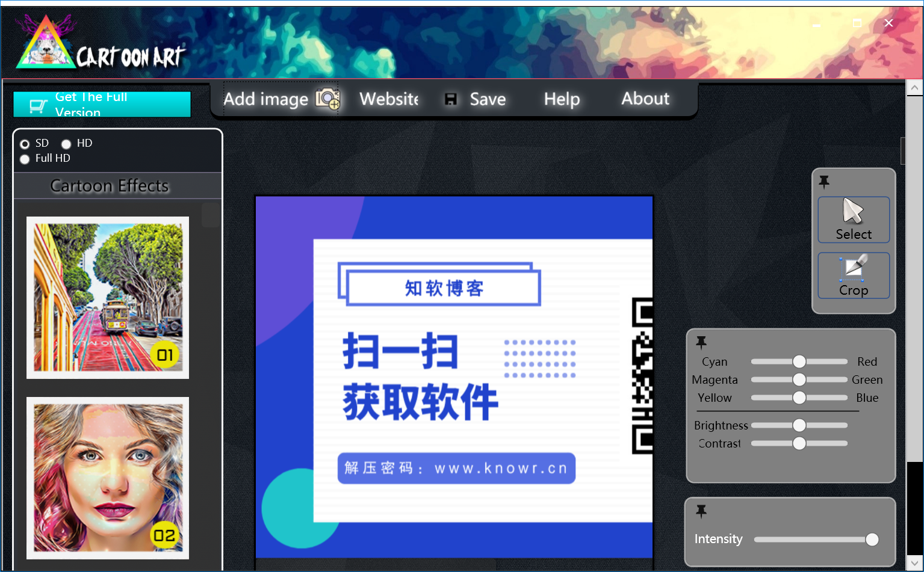The height and width of the screenshot is (572, 924).
Task: Click the Green label
Action: (x=867, y=380)
